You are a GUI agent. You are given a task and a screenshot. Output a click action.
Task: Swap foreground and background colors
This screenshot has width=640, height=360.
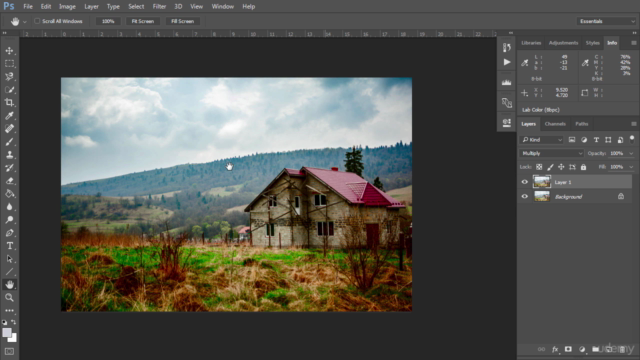[13, 322]
